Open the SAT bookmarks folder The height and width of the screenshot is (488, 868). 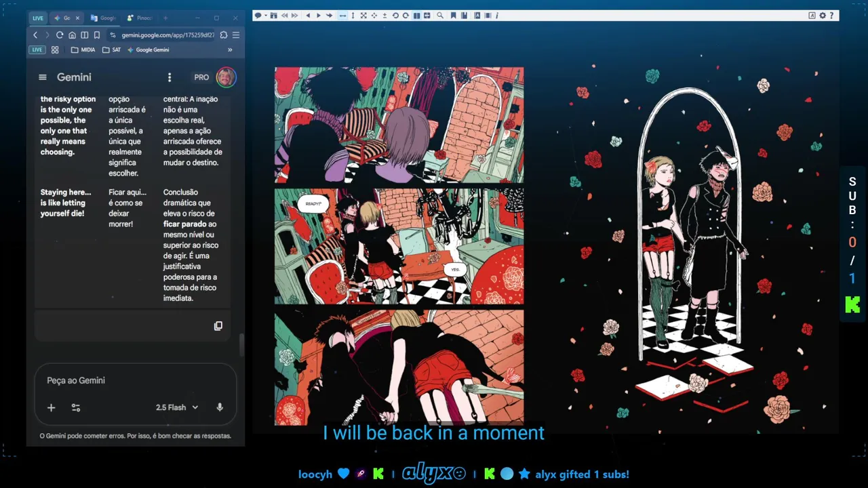click(111, 50)
